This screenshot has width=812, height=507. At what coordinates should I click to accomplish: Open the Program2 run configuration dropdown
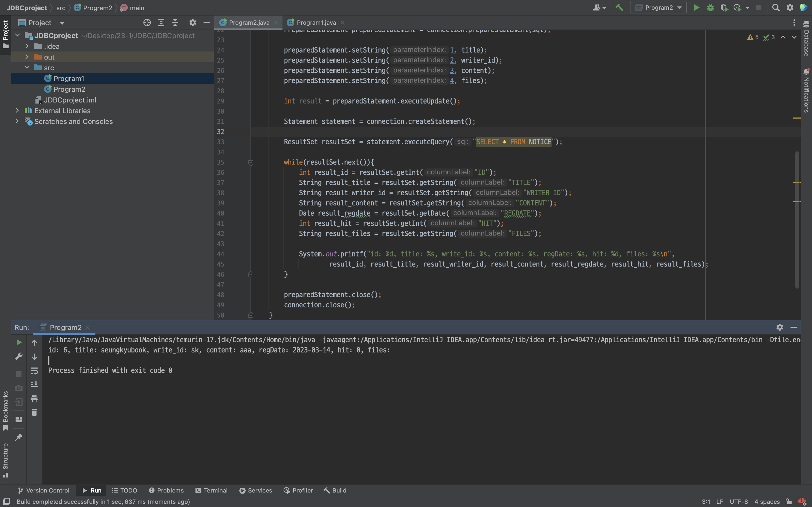tap(658, 8)
